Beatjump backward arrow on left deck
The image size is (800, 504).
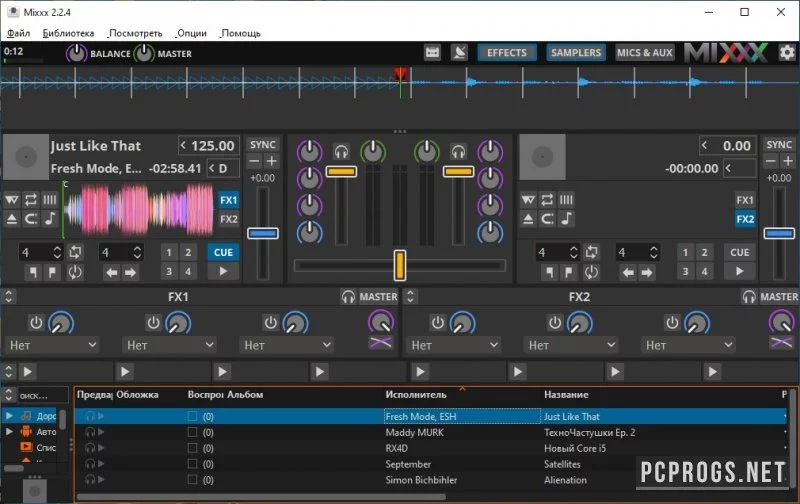click(x=111, y=273)
